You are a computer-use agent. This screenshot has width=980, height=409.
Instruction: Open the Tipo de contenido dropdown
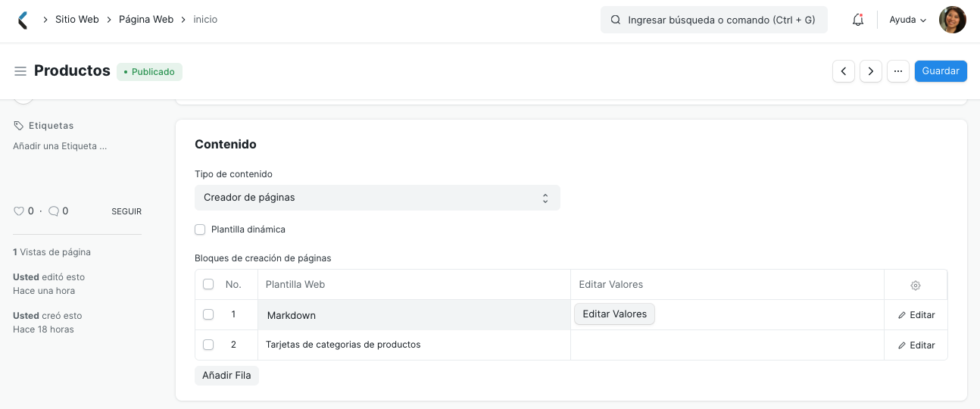click(x=377, y=198)
